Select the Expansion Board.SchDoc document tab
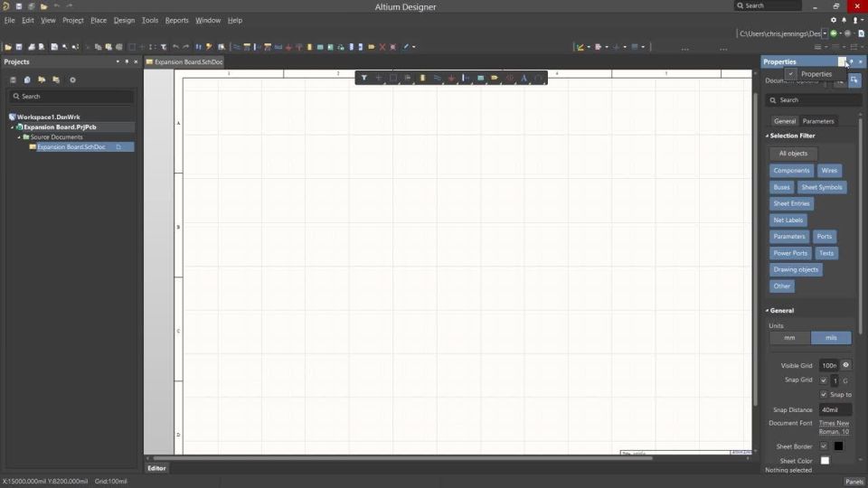This screenshot has width=868, height=488. [184, 62]
